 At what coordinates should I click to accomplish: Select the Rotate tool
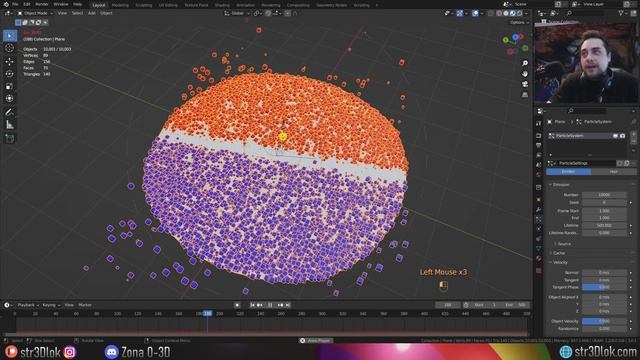(10, 74)
